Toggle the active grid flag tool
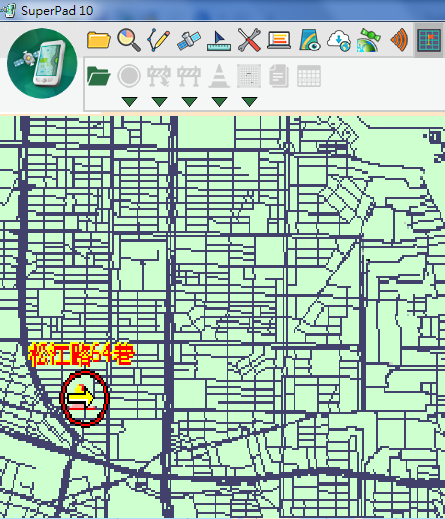 pos(429,40)
